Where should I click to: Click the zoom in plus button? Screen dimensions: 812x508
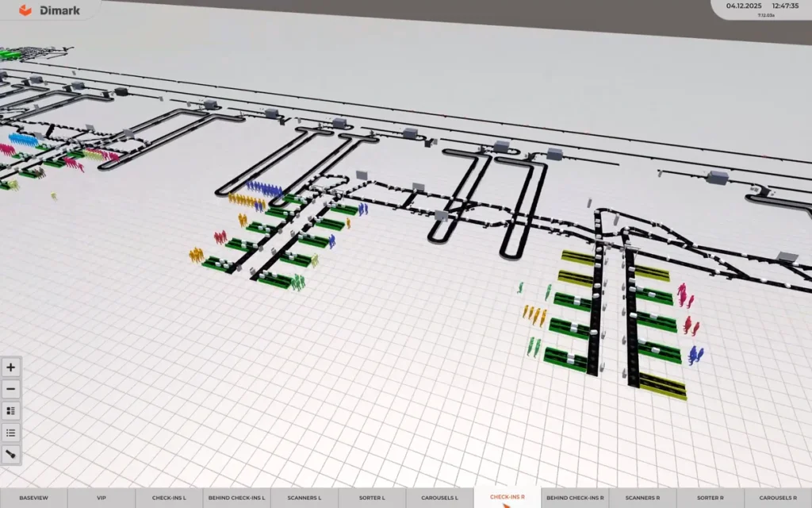[x=11, y=368]
